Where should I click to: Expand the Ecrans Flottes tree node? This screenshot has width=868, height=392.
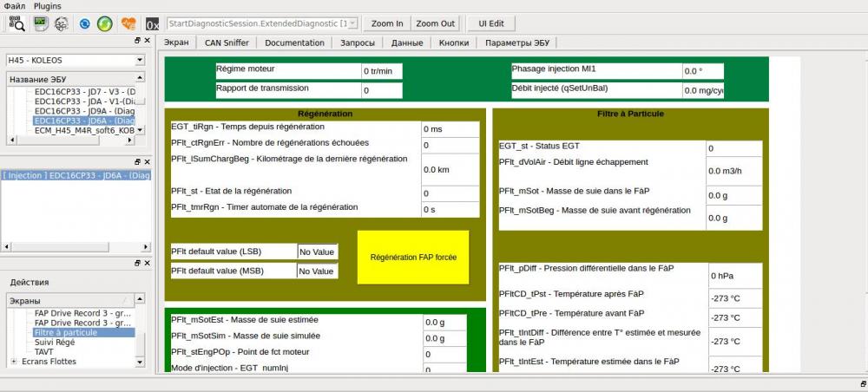(14, 362)
